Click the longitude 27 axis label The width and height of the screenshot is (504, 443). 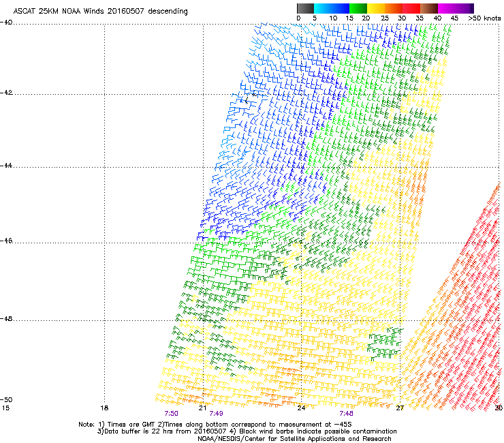(x=400, y=408)
